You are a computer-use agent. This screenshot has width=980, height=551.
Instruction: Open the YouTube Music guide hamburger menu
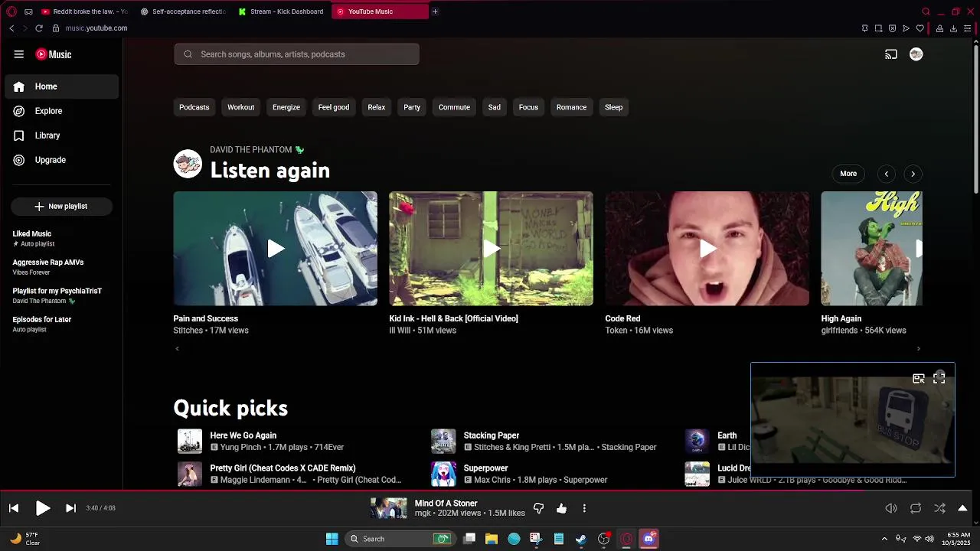click(18, 54)
